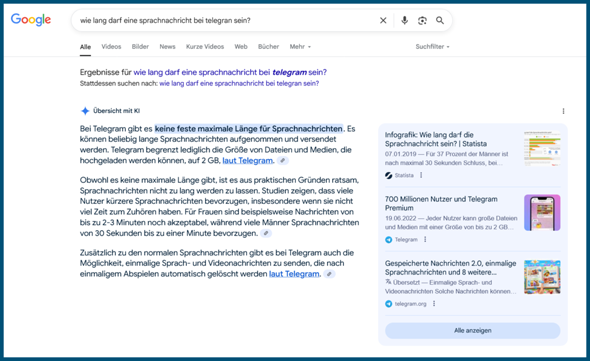Click into the Google search input field
The width and height of the screenshot is (590, 361).
[226, 20]
